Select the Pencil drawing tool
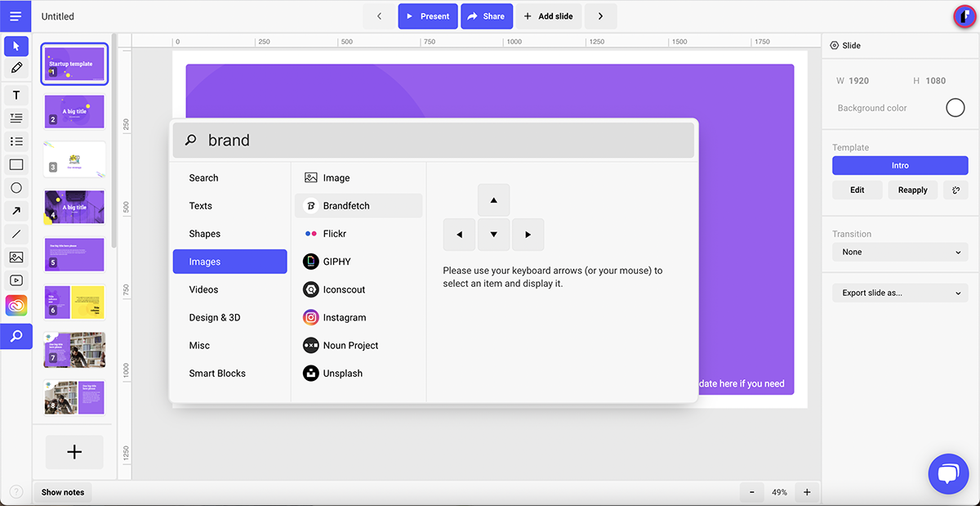980x506 pixels. click(x=16, y=69)
